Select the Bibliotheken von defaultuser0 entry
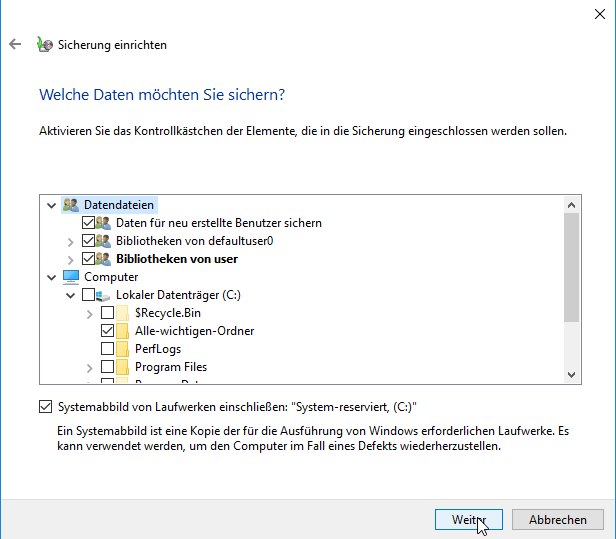 point(195,241)
